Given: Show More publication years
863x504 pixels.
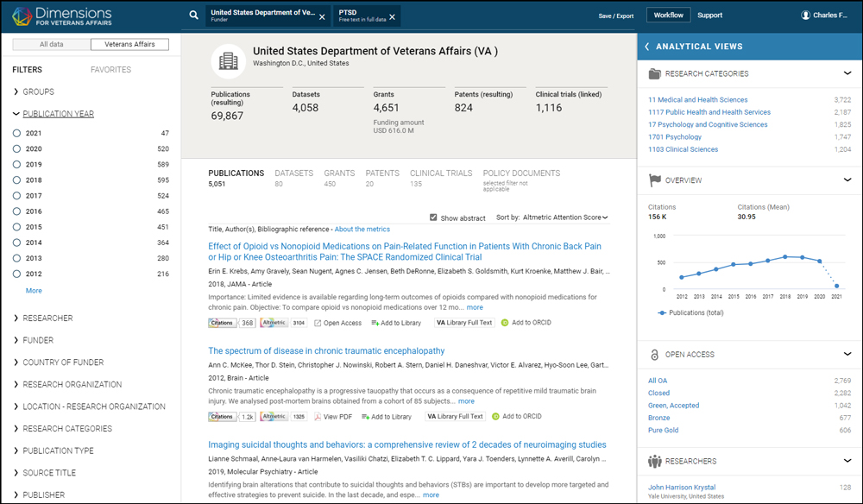Looking at the screenshot, I should [x=34, y=291].
